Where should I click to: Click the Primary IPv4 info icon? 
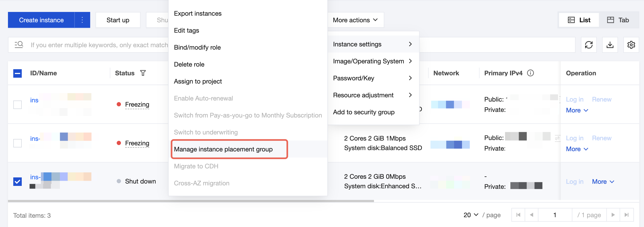530,73
